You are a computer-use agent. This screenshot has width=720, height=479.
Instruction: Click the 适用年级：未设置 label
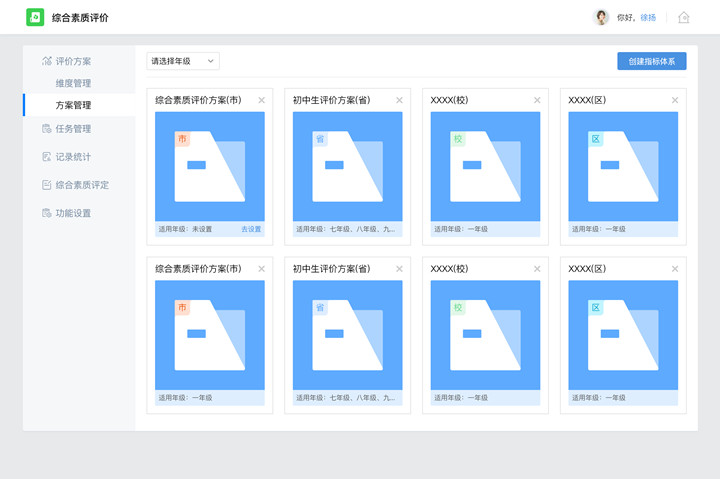[x=185, y=229]
